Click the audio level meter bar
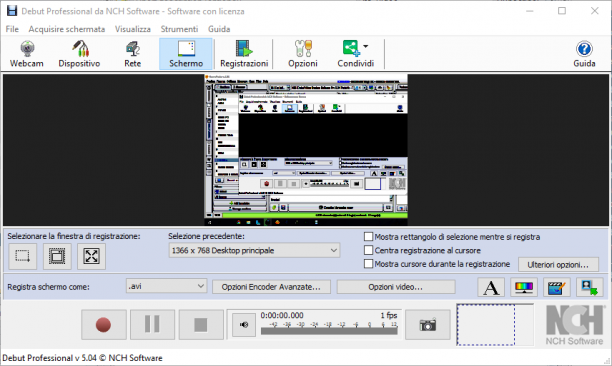 click(x=329, y=331)
